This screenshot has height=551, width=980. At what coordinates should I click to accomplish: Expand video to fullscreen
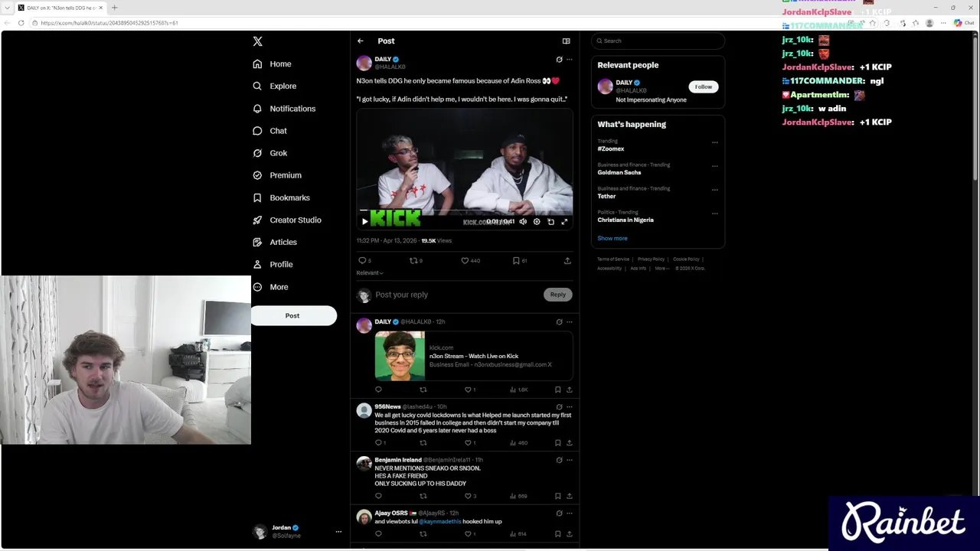564,222
